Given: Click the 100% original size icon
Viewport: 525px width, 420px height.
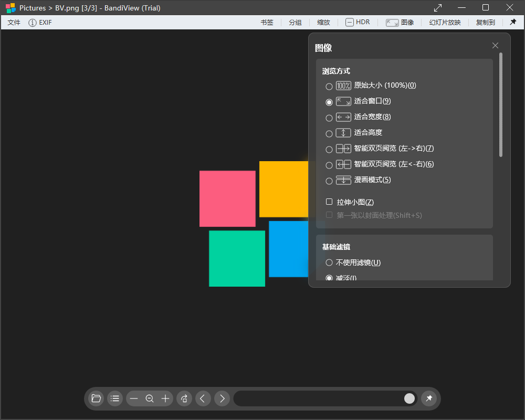Looking at the screenshot, I should [343, 86].
